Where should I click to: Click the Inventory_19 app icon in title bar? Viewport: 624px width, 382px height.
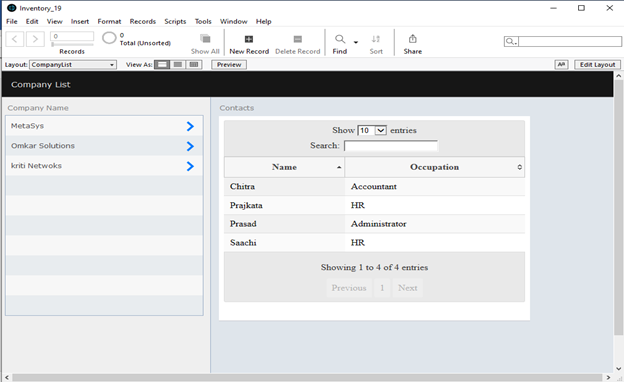[x=12, y=8]
